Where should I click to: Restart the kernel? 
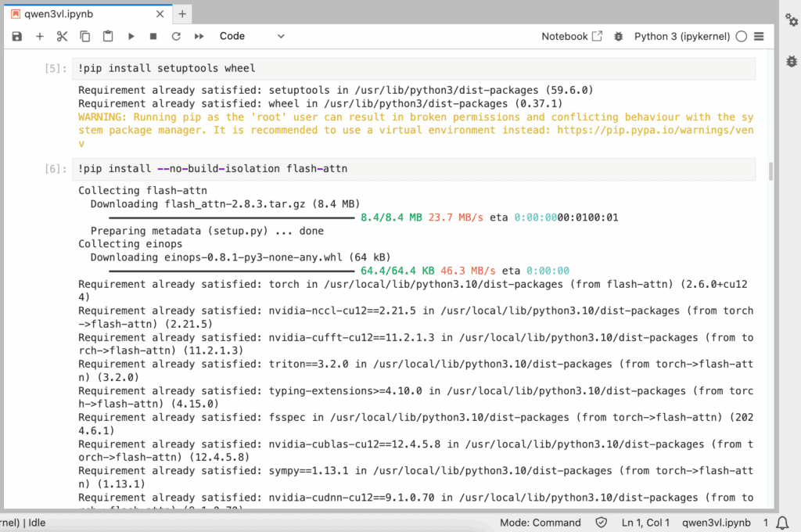(x=176, y=36)
